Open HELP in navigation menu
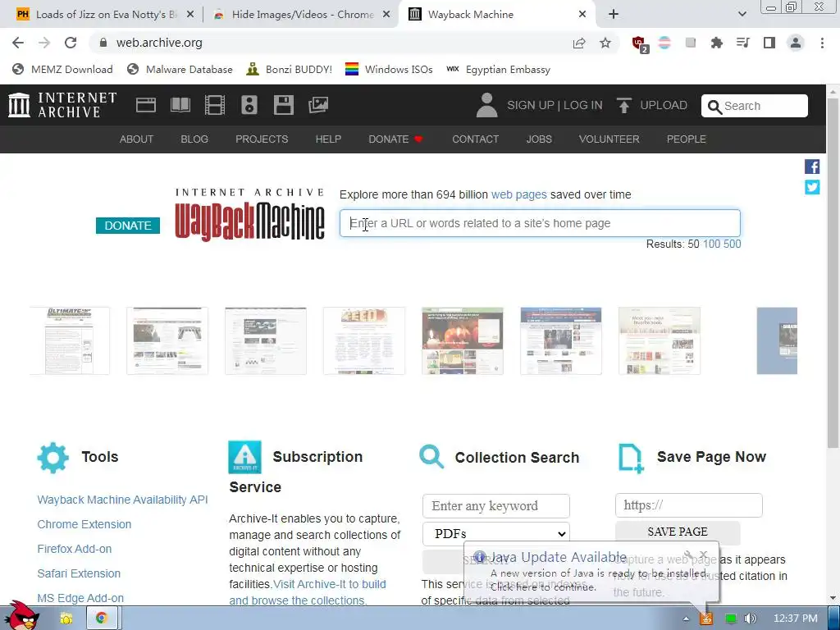Image resolution: width=840 pixels, height=630 pixels. (328, 139)
